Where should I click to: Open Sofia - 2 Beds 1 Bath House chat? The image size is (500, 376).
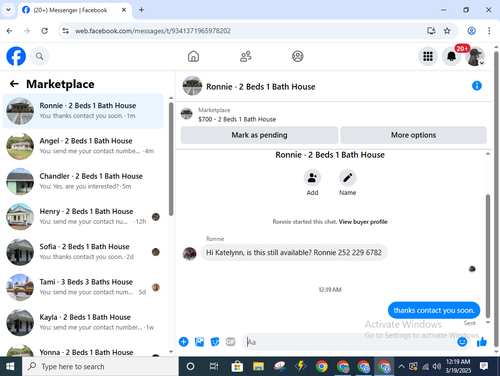[83, 252]
